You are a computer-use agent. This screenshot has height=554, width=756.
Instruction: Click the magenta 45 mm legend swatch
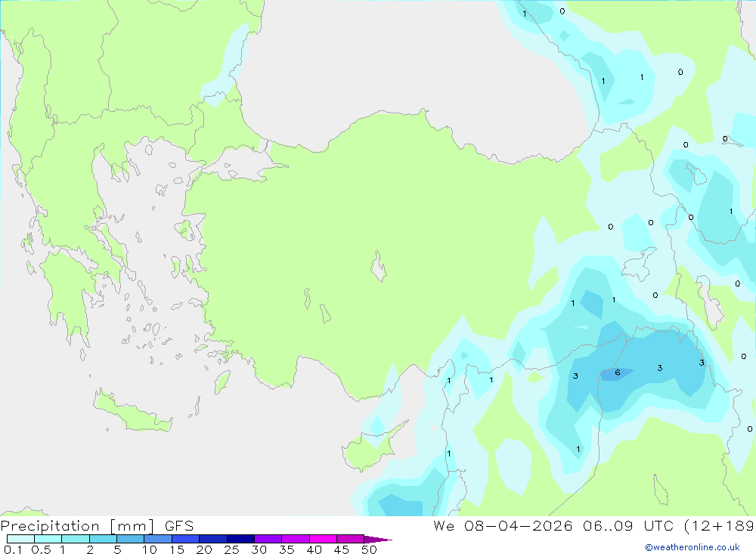pos(350,539)
